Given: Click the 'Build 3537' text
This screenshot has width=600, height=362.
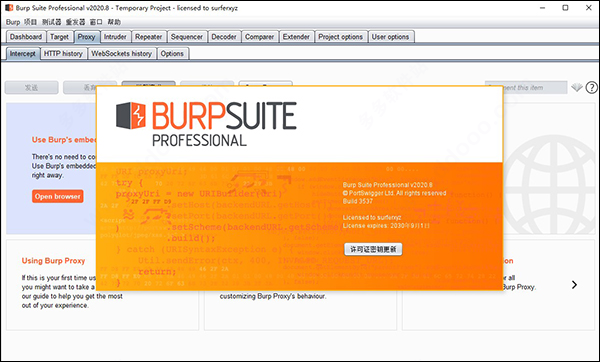Looking at the screenshot, I should tap(358, 201).
